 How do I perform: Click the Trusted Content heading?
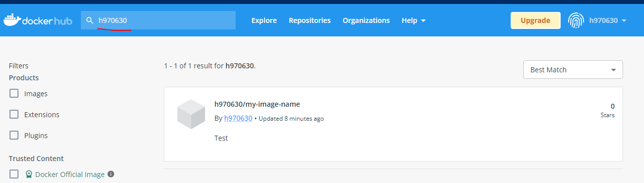point(36,159)
